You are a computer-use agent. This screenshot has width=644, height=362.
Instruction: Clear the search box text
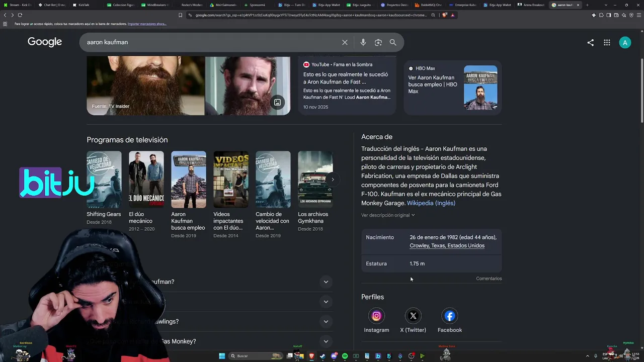[x=345, y=42]
